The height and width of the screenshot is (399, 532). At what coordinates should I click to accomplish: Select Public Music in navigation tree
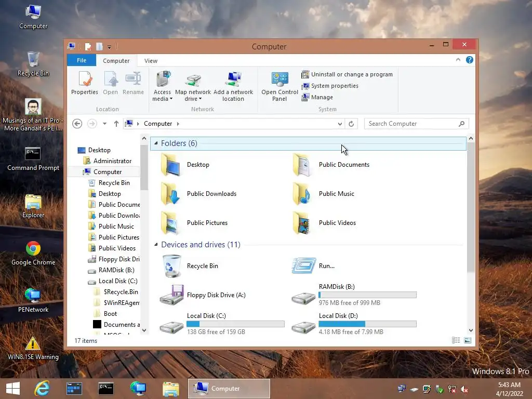point(111,227)
